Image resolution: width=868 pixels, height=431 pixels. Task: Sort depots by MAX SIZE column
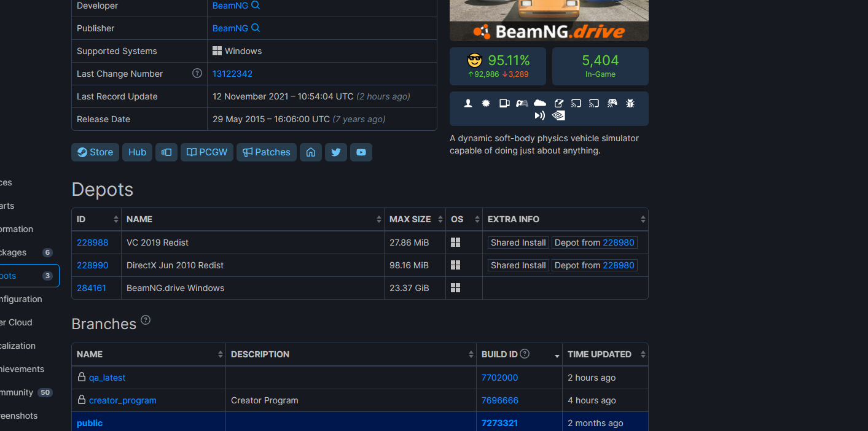pos(415,219)
